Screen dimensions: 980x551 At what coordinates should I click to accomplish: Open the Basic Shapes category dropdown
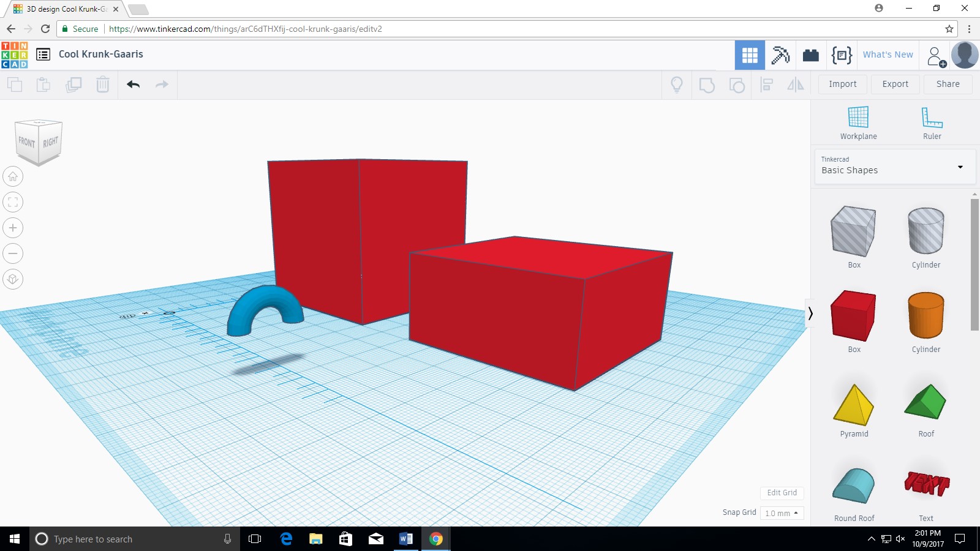[x=895, y=166]
